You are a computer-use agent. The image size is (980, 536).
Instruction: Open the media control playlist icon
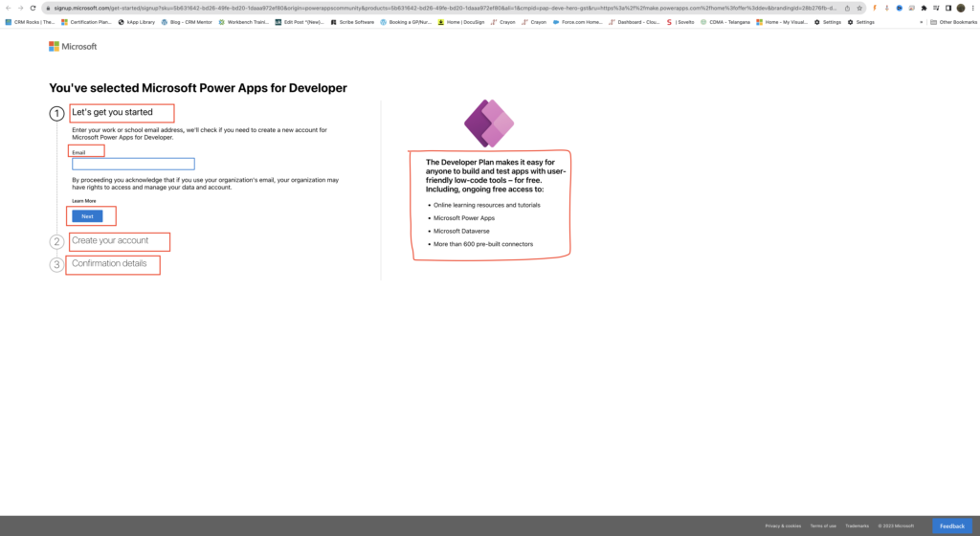(936, 8)
